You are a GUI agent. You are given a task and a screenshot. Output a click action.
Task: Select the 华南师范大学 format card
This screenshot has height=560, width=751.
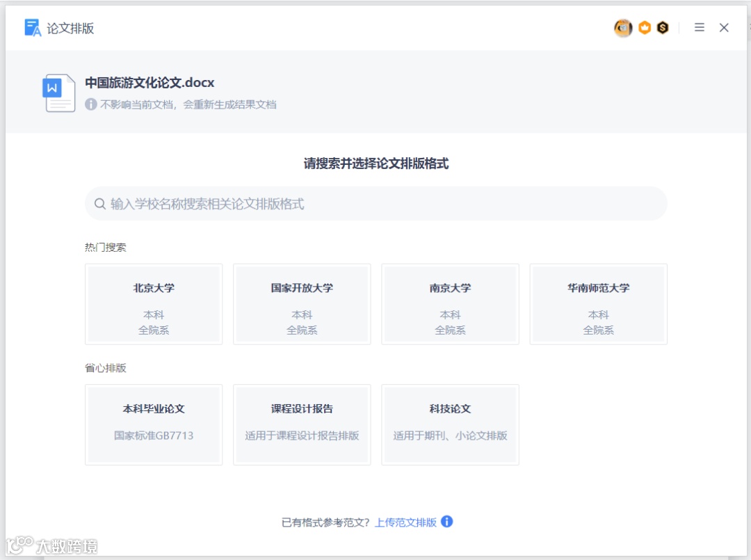(x=598, y=304)
